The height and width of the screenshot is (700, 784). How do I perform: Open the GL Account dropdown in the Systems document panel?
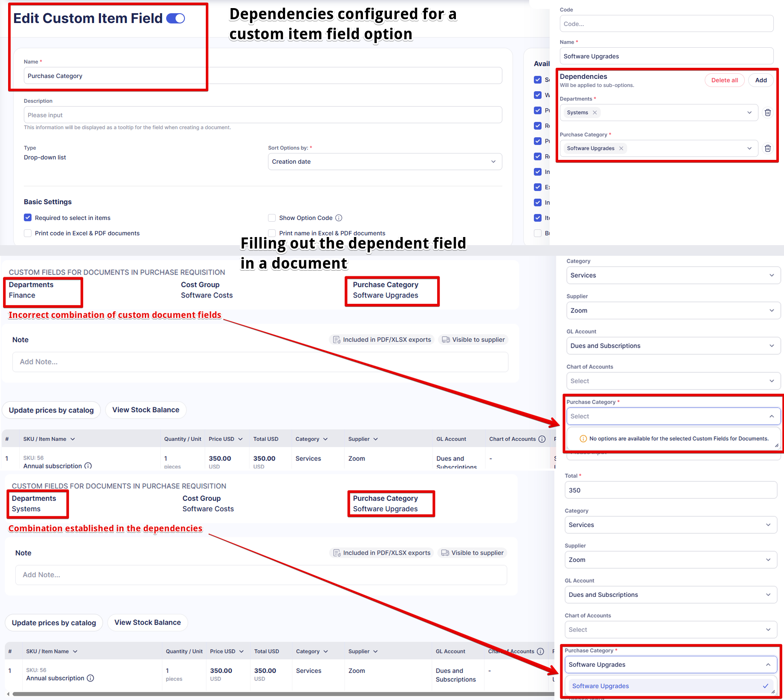[670, 595]
